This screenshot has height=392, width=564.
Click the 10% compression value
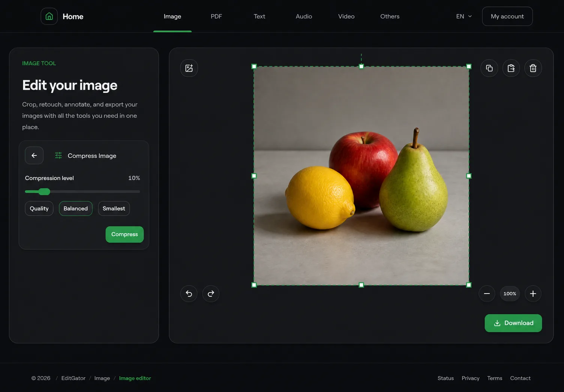[x=134, y=178]
